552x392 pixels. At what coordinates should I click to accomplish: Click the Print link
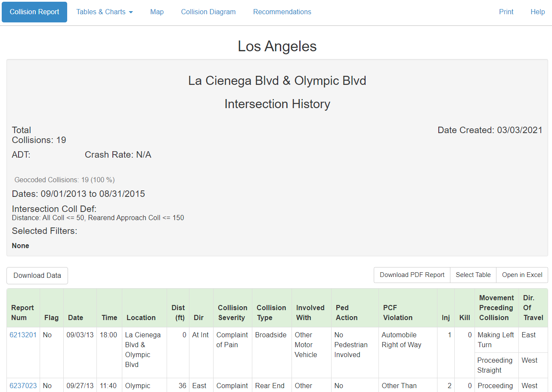(506, 12)
